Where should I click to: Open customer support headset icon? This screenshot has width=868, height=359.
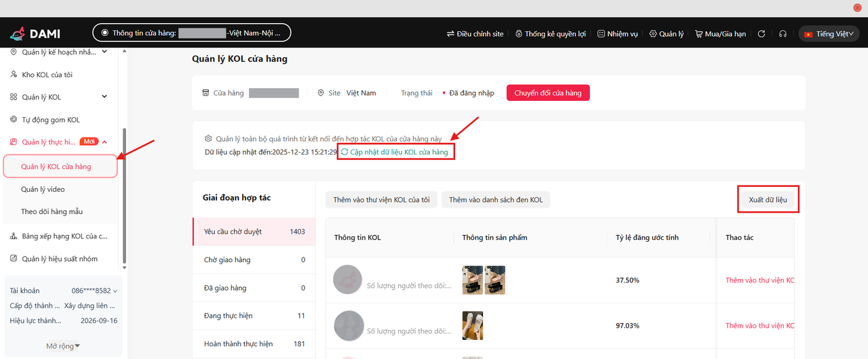click(783, 34)
